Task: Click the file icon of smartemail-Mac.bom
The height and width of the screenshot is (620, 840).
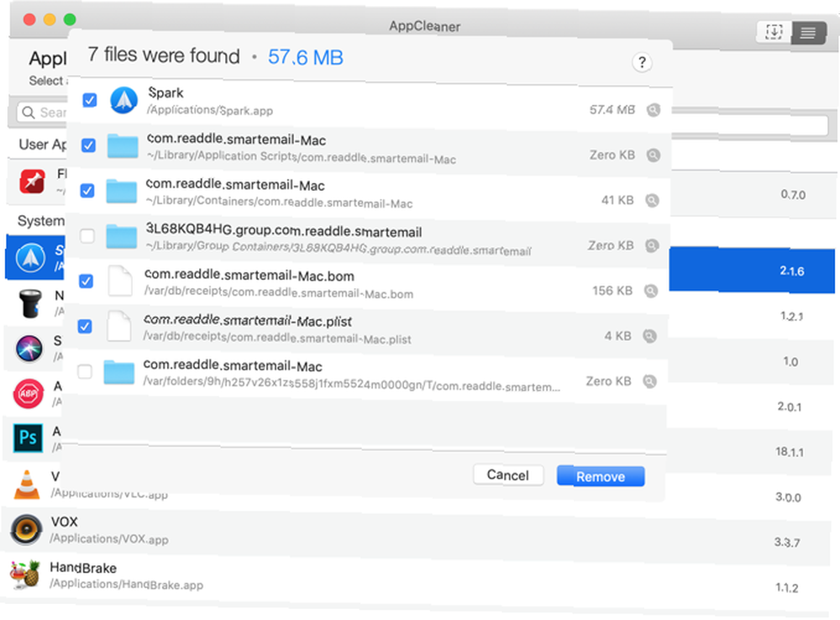Action: [120, 281]
